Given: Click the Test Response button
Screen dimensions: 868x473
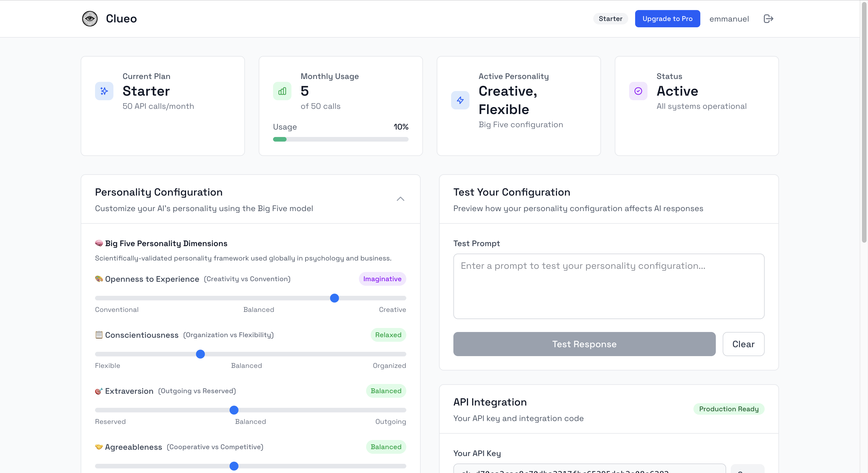Looking at the screenshot, I should click(584, 344).
